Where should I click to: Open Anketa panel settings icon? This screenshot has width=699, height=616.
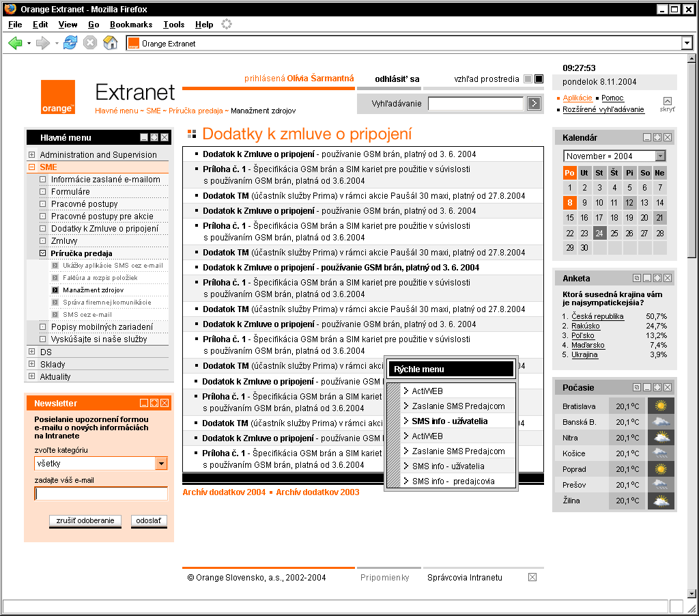point(637,278)
